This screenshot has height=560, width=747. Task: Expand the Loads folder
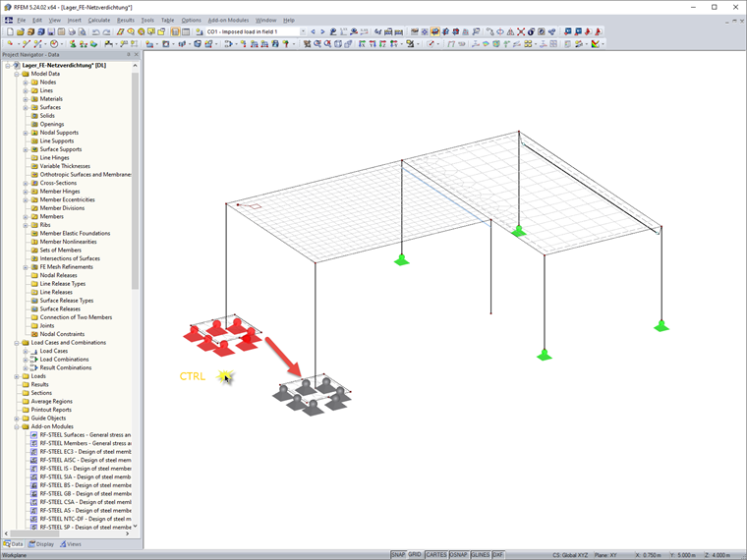tap(17, 376)
